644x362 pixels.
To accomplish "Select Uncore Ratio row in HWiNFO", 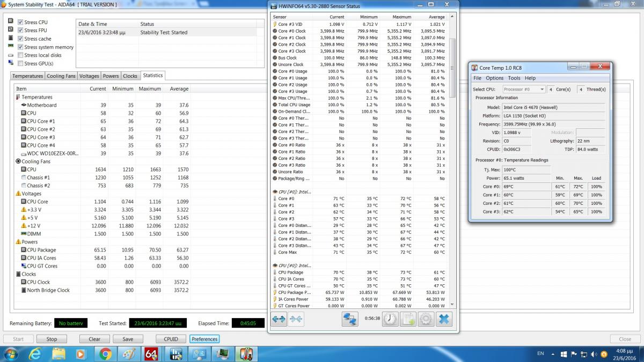I will pyautogui.click(x=359, y=172).
